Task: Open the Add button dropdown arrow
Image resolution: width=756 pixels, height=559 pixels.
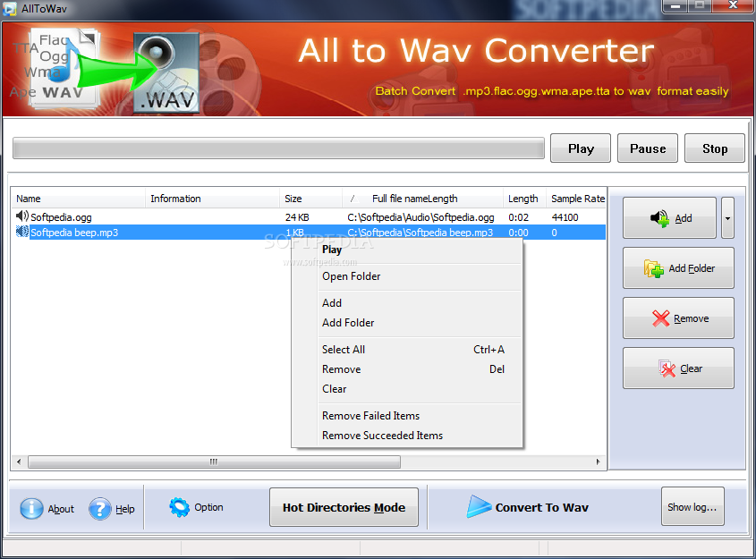Action: tap(727, 218)
